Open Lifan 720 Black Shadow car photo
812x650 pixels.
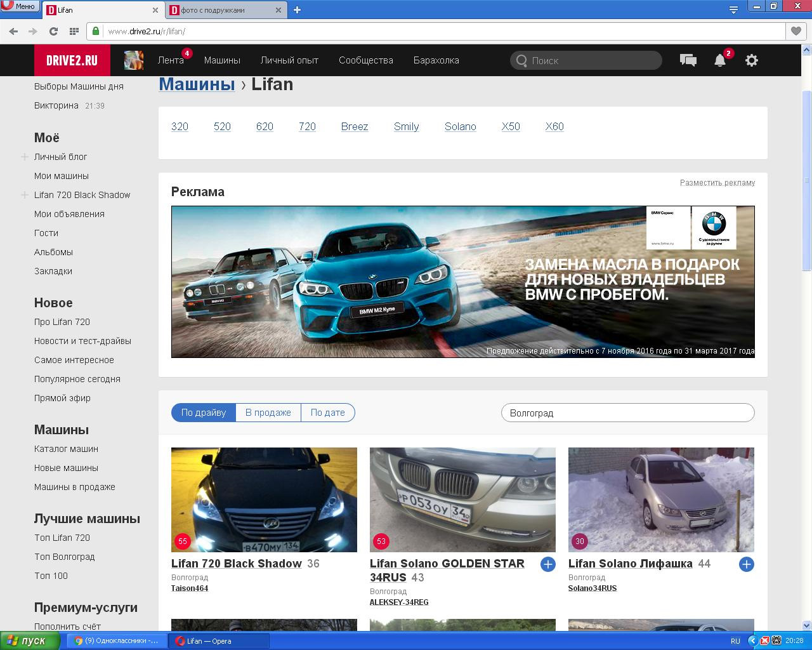click(264, 500)
